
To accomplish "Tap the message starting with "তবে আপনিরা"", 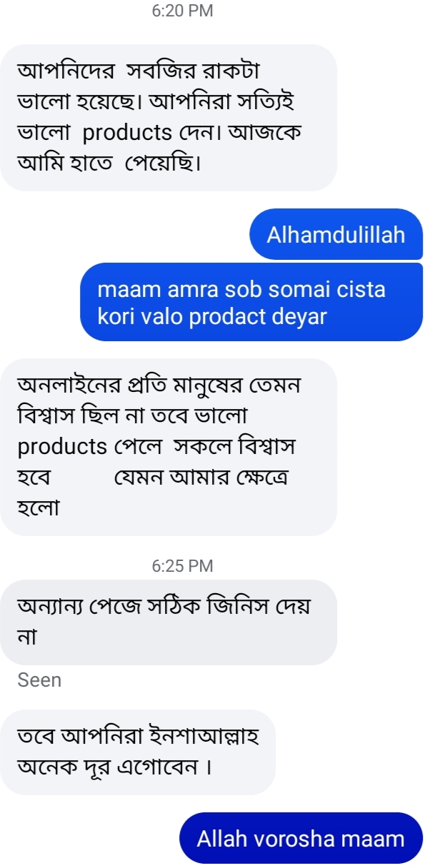I will point(137,752).
